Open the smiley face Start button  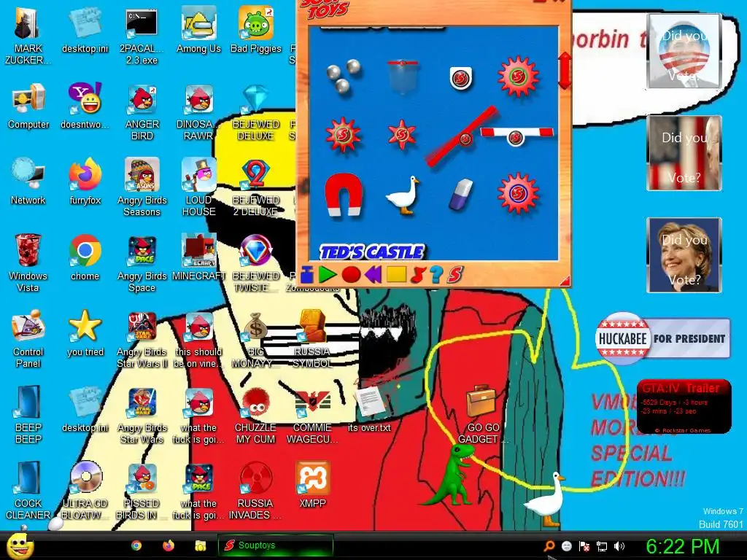tap(20, 545)
